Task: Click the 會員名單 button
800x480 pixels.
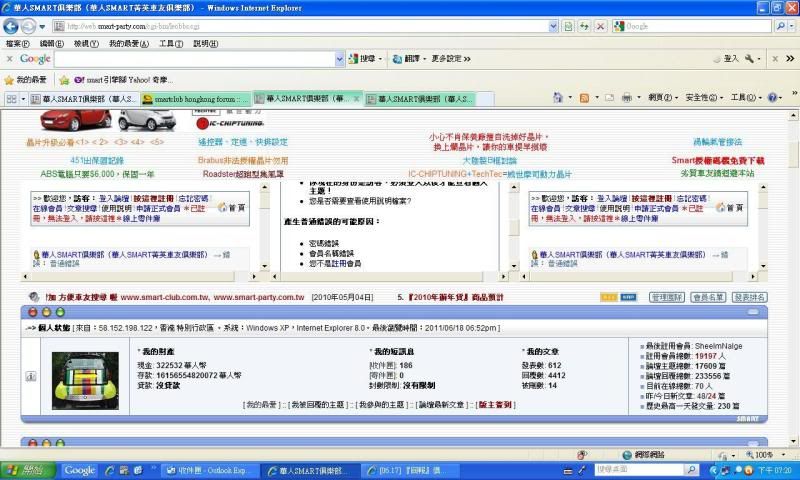Action: [707, 297]
